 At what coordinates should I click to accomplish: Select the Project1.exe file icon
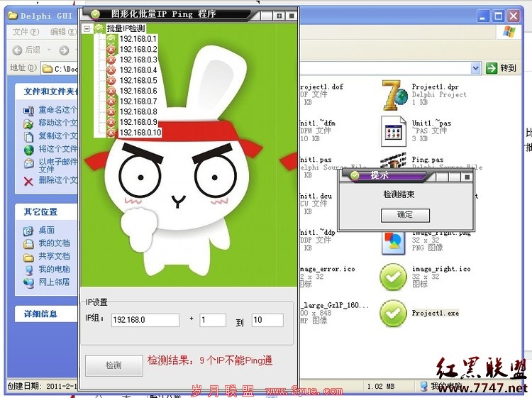click(393, 313)
